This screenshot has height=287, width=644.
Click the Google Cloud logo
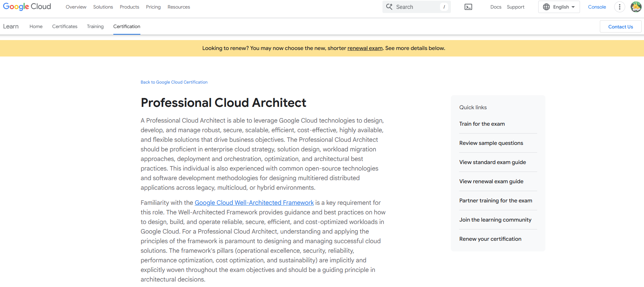click(x=27, y=7)
